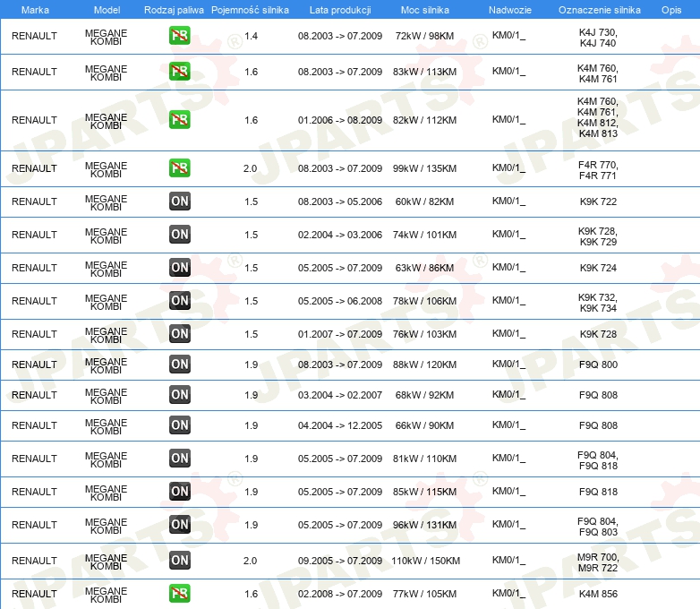The width and height of the screenshot is (700, 609).
Task: Click the Lata produkcji column header
Action: [x=340, y=10]
